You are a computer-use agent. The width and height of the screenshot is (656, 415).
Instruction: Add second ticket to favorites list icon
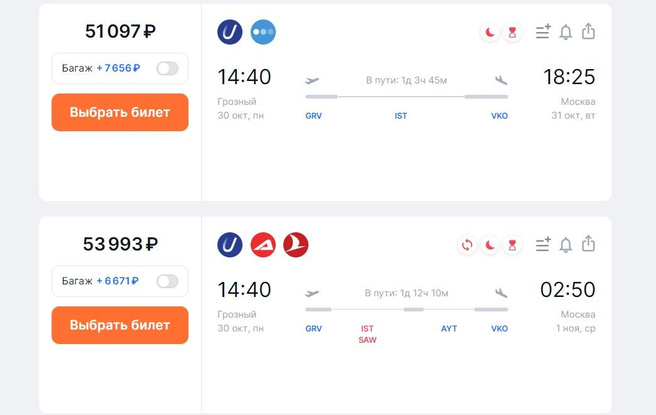(x=543, y=245)
